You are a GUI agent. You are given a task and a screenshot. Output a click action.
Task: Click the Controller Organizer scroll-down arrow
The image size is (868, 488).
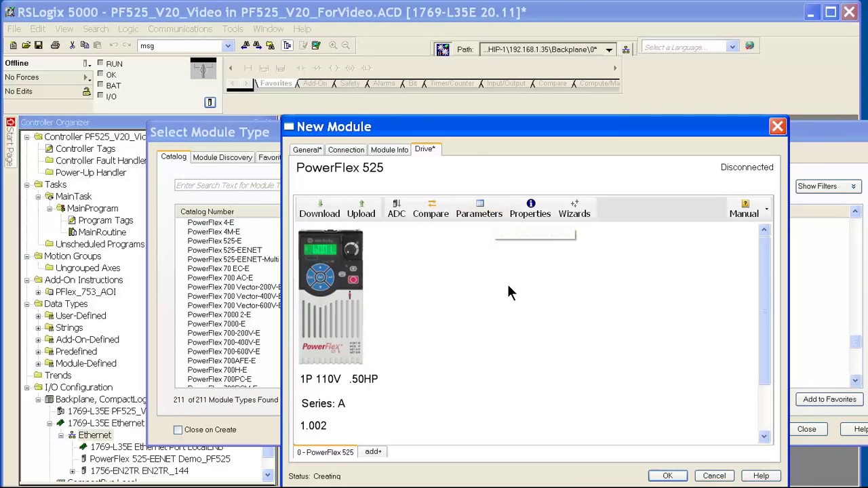pos(268,475)
